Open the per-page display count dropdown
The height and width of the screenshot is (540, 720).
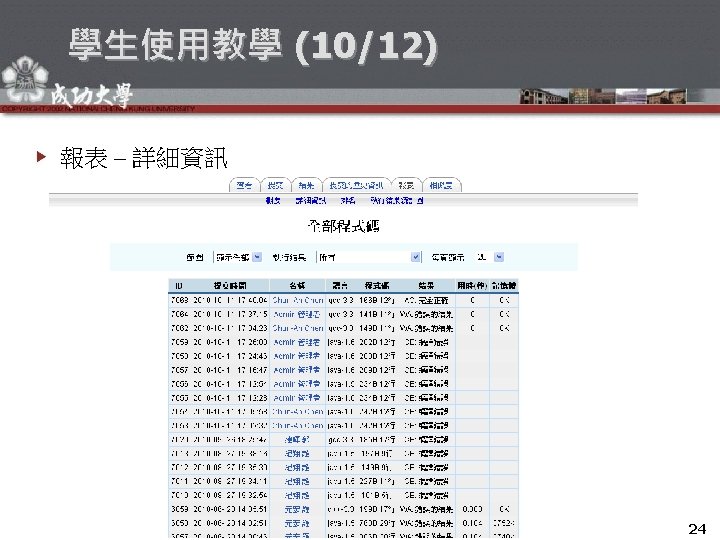point(499,257)
